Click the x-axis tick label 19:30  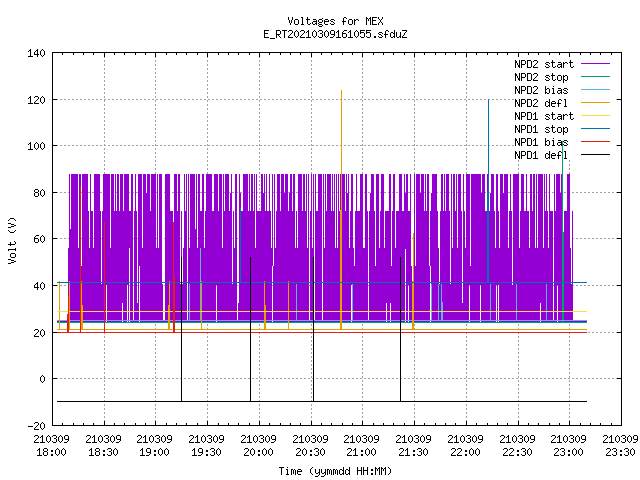click(x=207, y=452)
